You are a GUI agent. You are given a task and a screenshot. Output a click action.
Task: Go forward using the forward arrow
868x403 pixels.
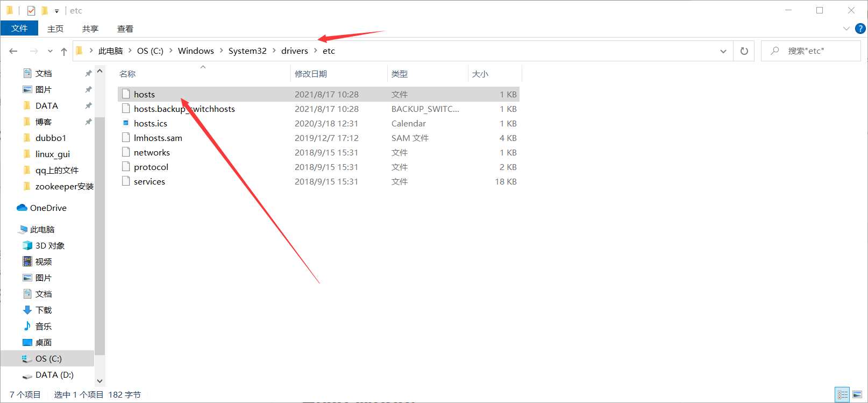(34, 51)
